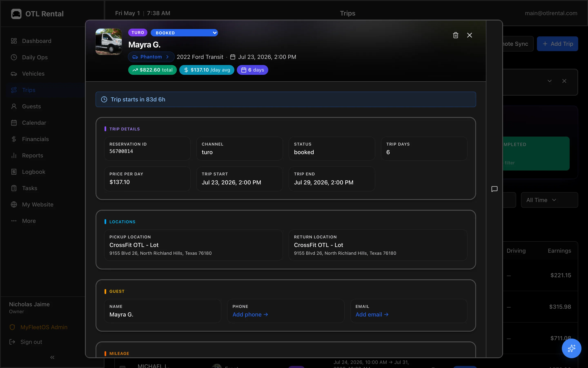Click the $137.10 /day avg badge
Image resolution: width=588 pixels, height=368 pixels.
[x=207, y=70]
